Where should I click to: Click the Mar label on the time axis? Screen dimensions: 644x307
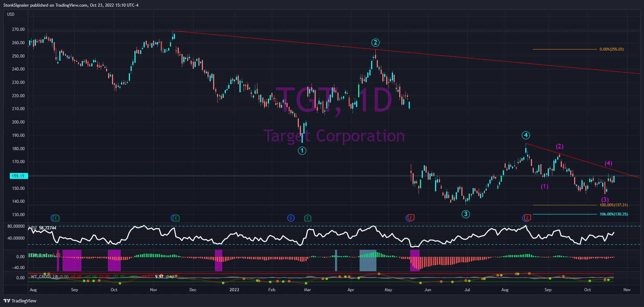click(307, 290)
